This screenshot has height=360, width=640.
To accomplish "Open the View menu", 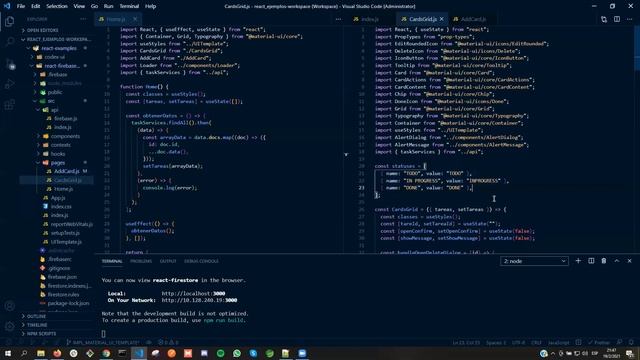I will tap(79, 6).
